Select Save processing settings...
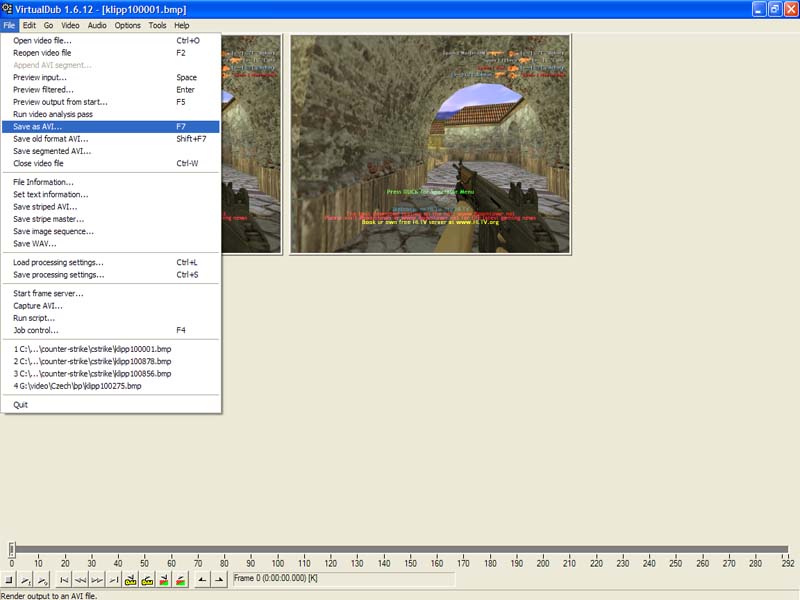800x600 pixels. (111, 274)
